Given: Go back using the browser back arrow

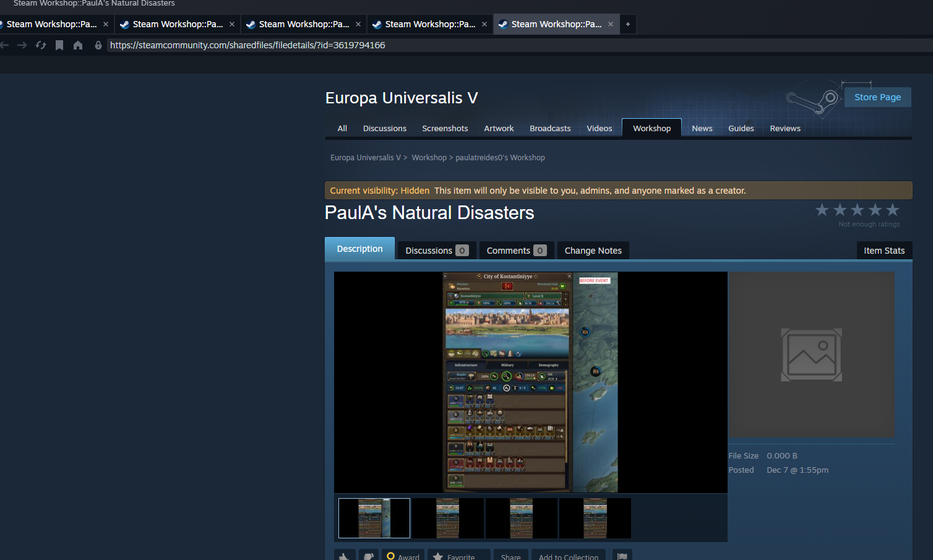Looking at the screenshot, I should pyautogui.click(x=4, y=45).
